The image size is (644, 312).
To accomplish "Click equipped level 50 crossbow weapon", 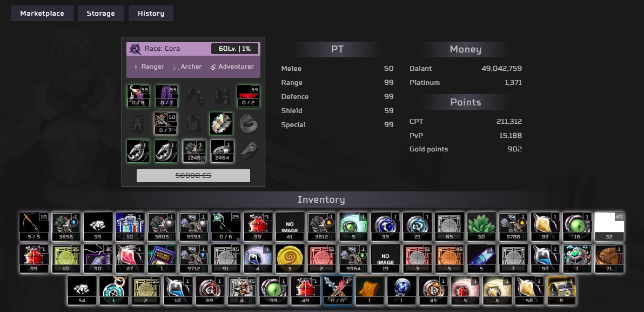I will 166,123.
